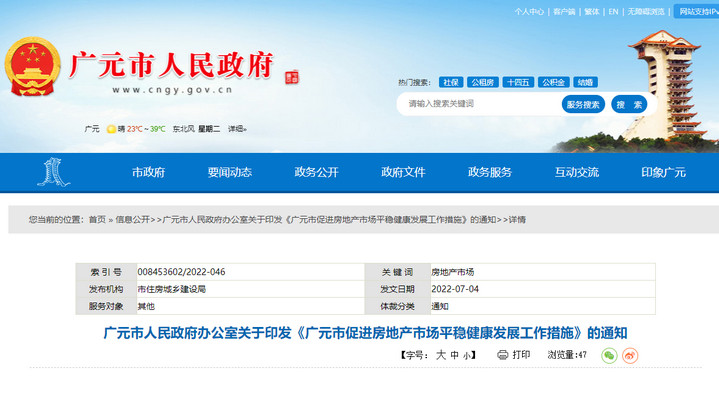719x395 pixels.
Task: Open the weather 详细 link
Action: point(237,129)
